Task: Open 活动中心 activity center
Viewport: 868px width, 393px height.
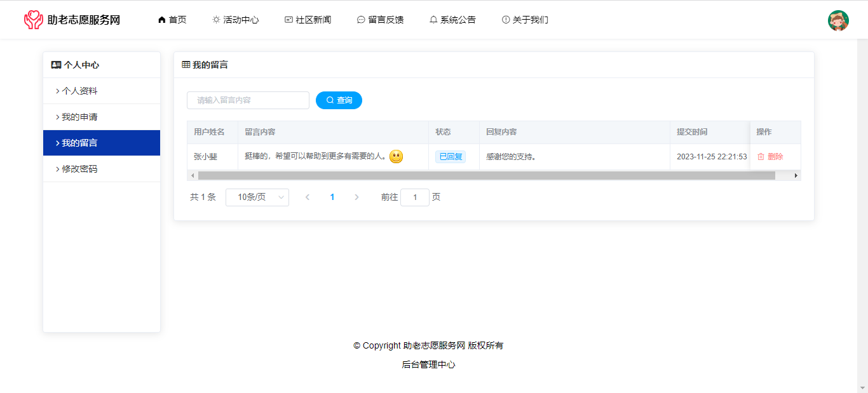Action: click(236, 20)
